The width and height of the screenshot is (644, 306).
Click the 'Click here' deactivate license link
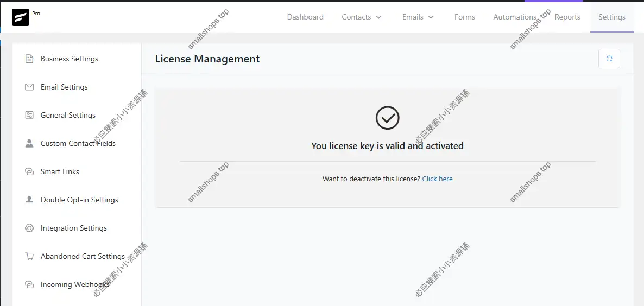438,179
